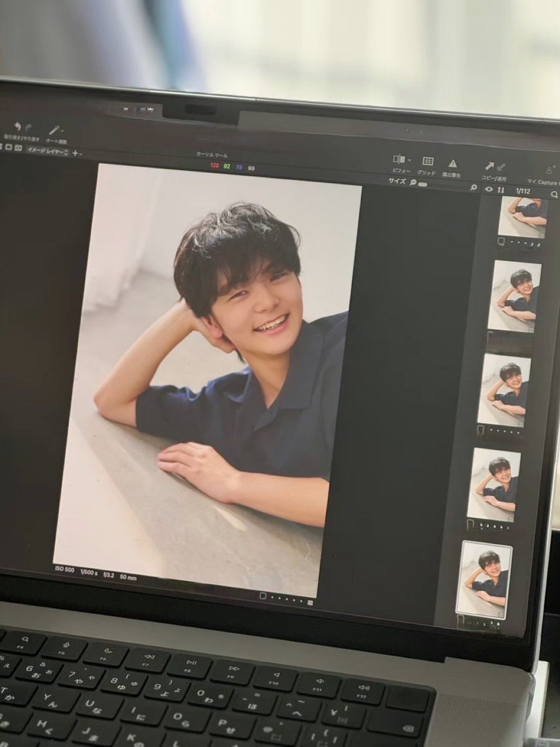
Task: Undo the last edit with the undo arrow
Action: pos(17,126)
